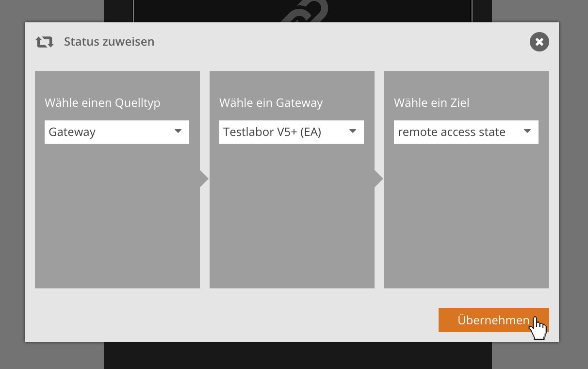Click the 'Status zuweisen' dialog title
This screenshot has width=588, height=369.
click(x=109, y=42)
